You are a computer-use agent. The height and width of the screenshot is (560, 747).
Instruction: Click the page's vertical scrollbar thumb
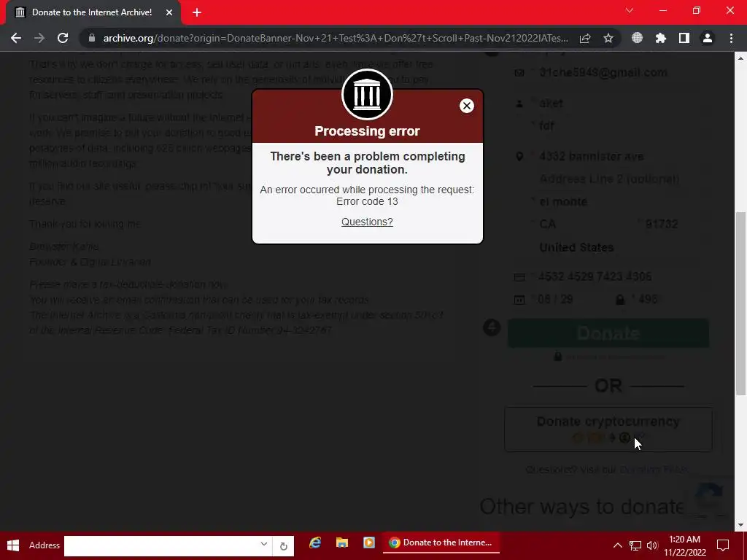(x=741, y=303)
